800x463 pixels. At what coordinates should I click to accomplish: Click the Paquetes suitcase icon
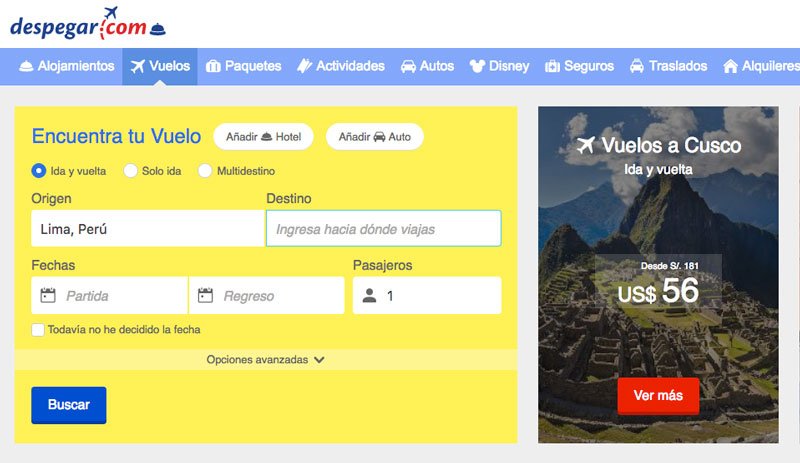(213, 66)
